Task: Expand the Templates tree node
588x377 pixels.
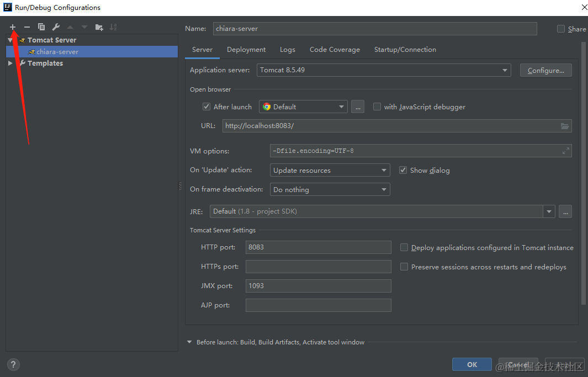Action: 10,63
